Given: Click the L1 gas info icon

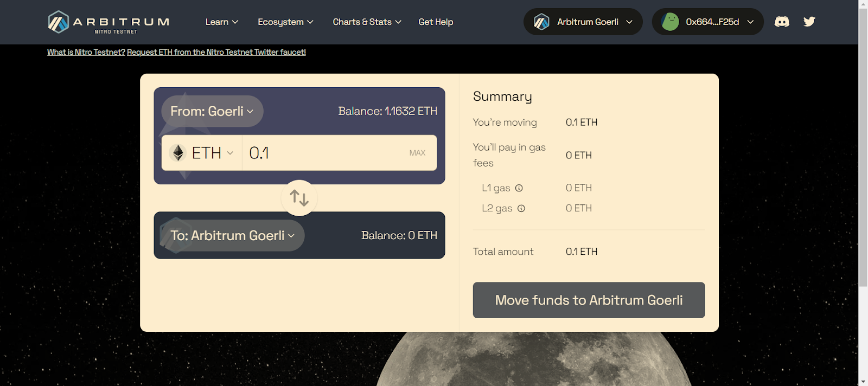Looking at the screenshot, I should 519,188.
